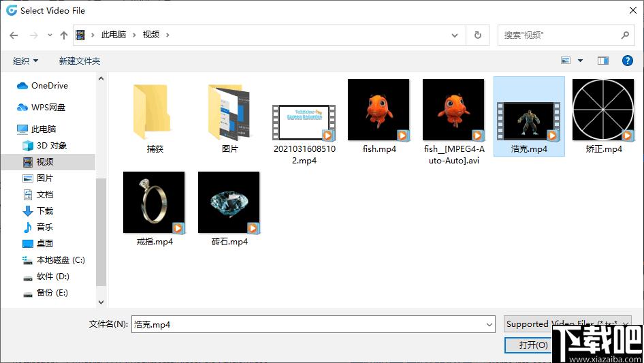Select the 矫正.mp4 video

coord(603,116)
